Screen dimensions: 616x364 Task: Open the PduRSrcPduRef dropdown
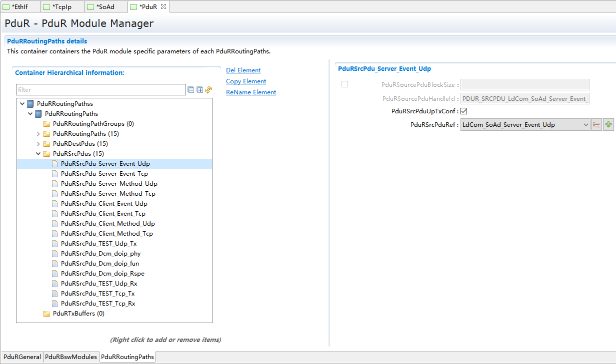click(586, 125)
